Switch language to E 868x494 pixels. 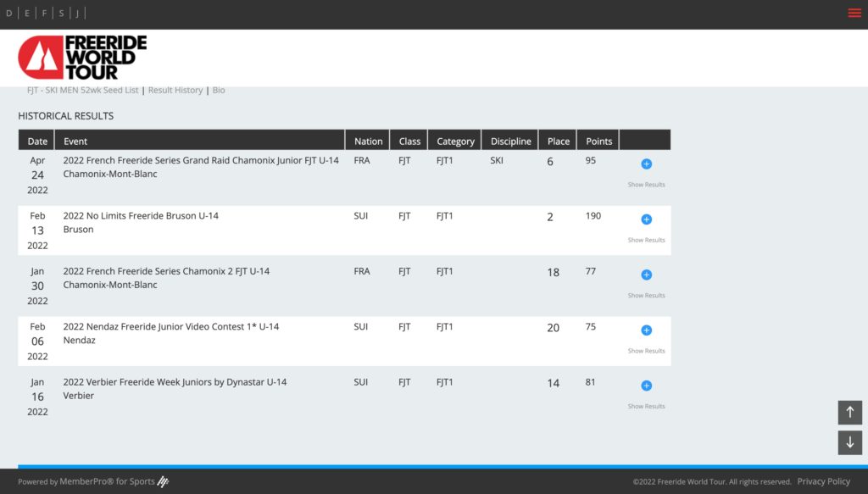pyautogui.click(x=26, y=14)
